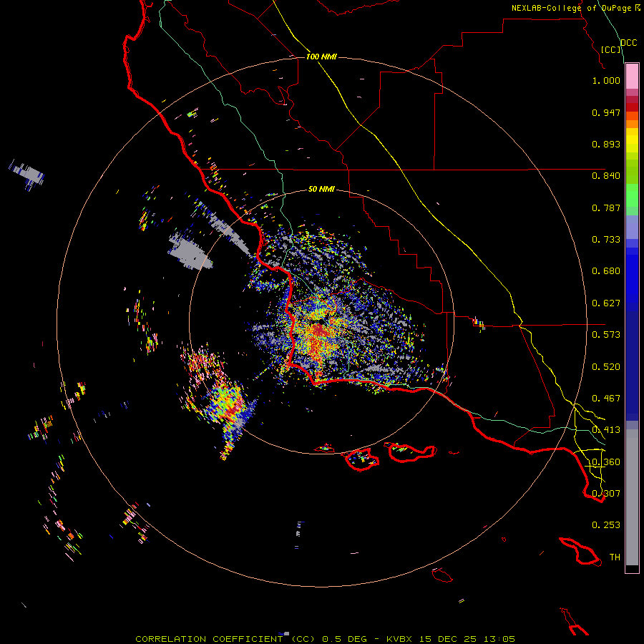Click the 1.000 color scale value

point(606,80)
